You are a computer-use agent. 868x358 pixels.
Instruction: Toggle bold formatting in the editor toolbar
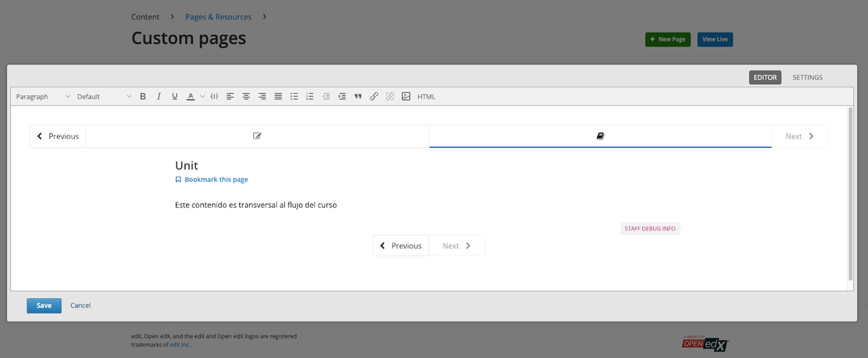point(142,96)
